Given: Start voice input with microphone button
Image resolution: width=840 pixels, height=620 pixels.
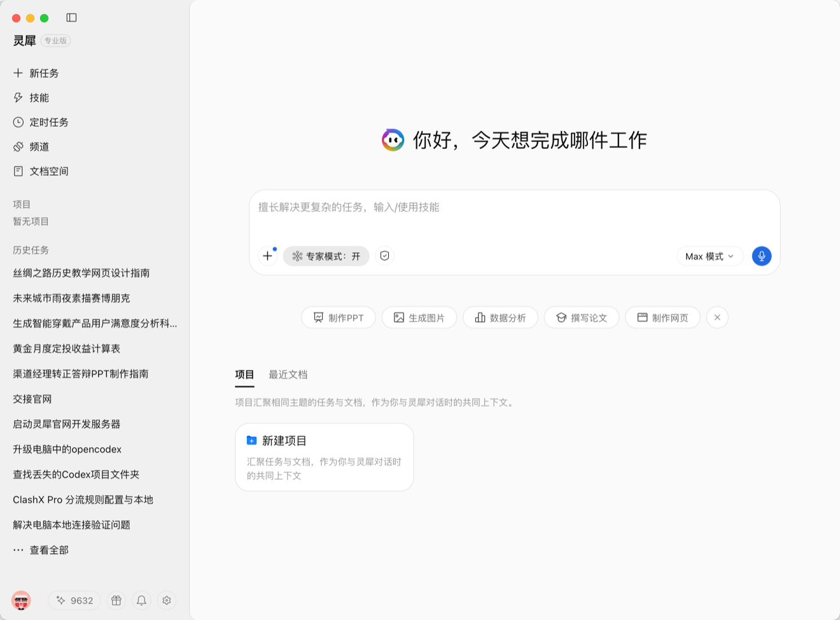Looking at the screenshot, I should point(762,256).
